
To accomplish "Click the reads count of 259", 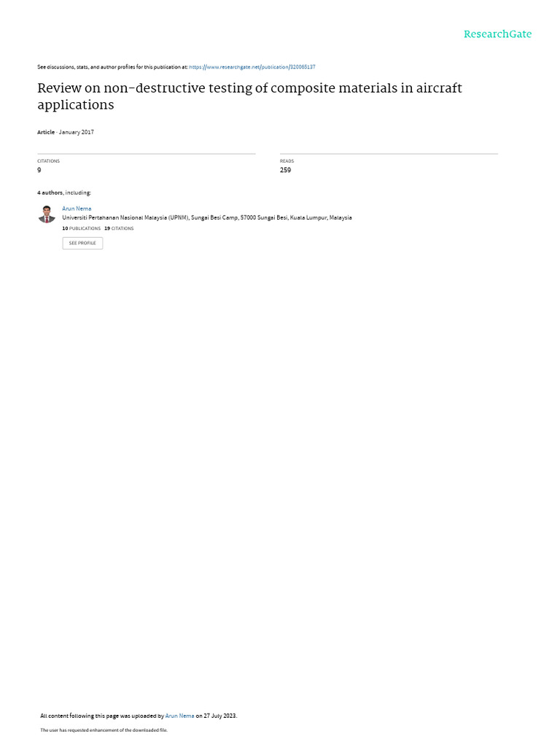I will 285,170.
